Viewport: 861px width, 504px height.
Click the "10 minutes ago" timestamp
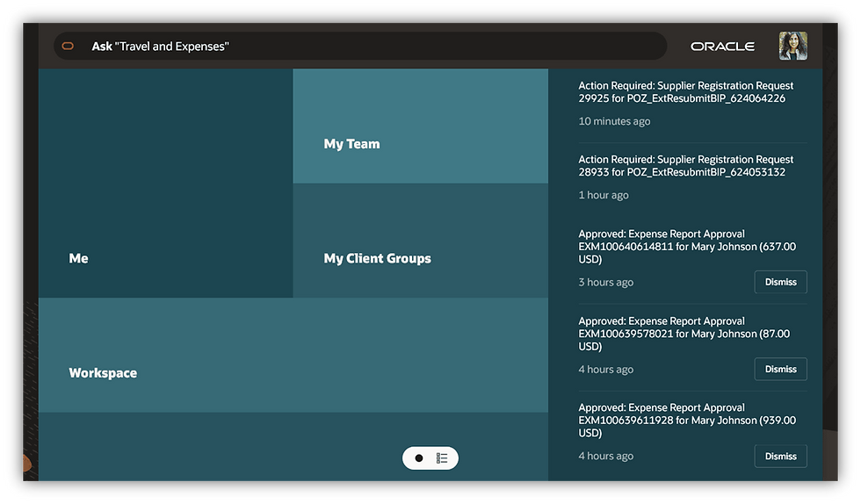(614, 121)
